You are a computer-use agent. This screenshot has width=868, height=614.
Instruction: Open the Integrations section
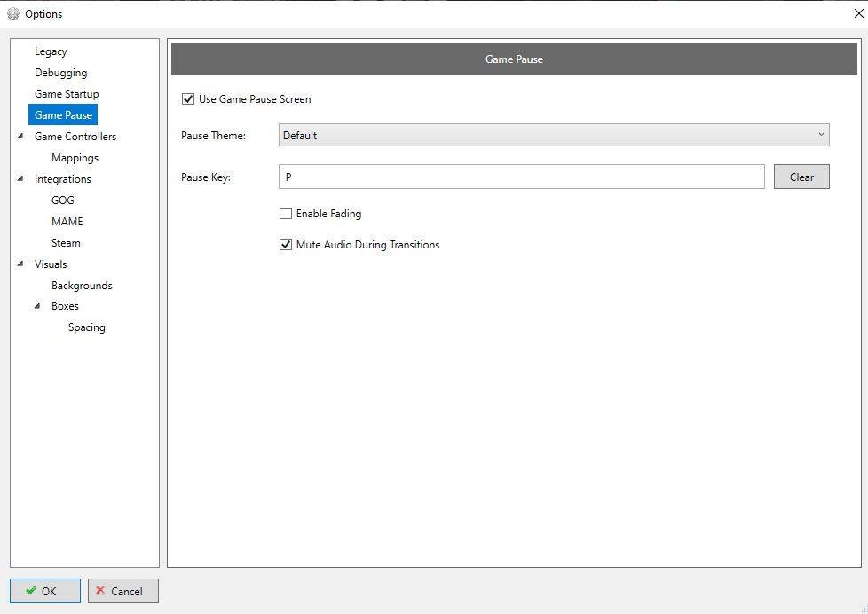click(62, 179)
